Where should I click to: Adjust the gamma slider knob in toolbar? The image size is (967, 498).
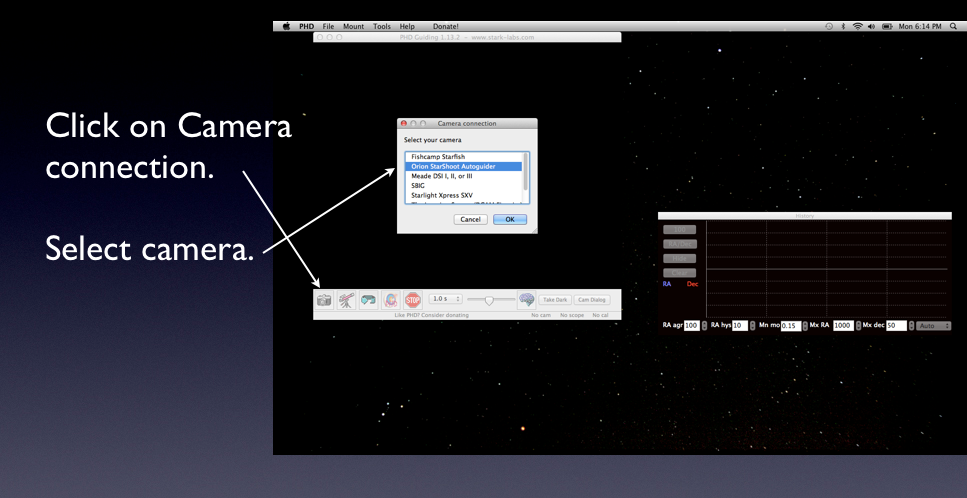(490, 299)
